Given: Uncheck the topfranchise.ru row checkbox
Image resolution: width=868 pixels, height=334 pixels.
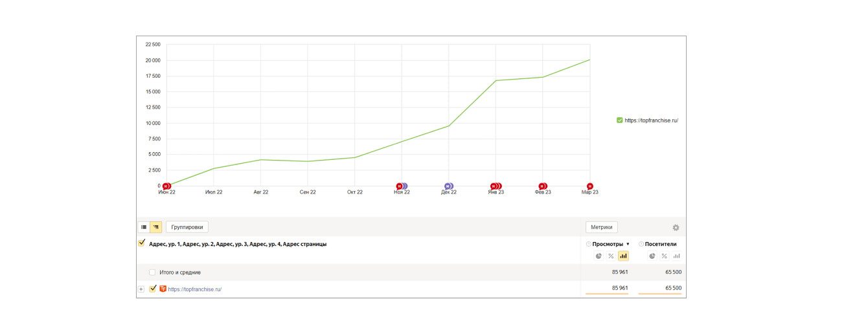Looking at the screenshot, I should 153,289.
